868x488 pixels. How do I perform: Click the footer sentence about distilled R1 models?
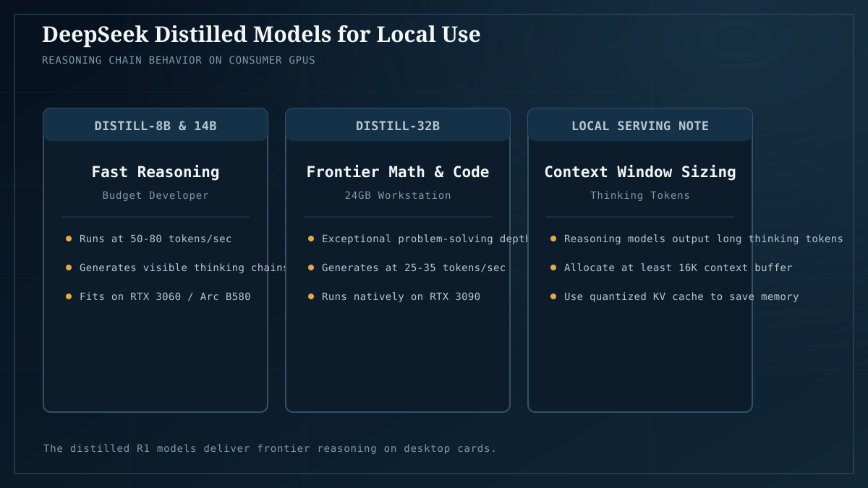coord(270,448)
